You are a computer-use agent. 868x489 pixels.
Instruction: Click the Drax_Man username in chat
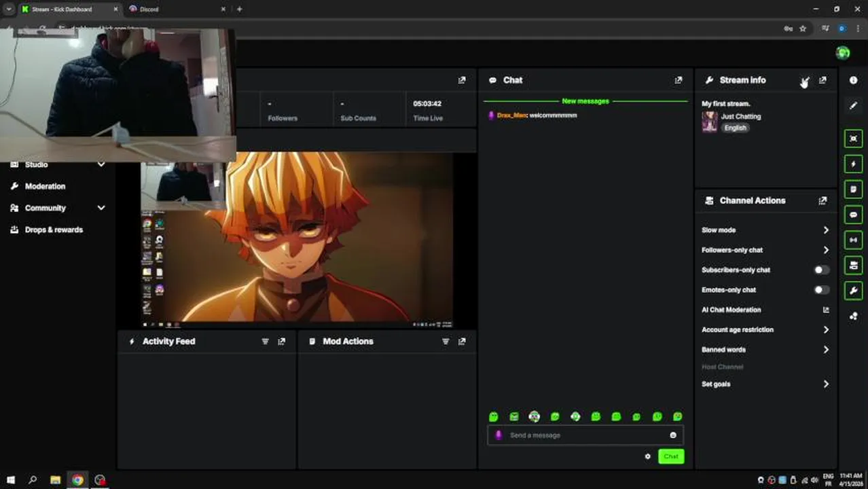[511, 115]
